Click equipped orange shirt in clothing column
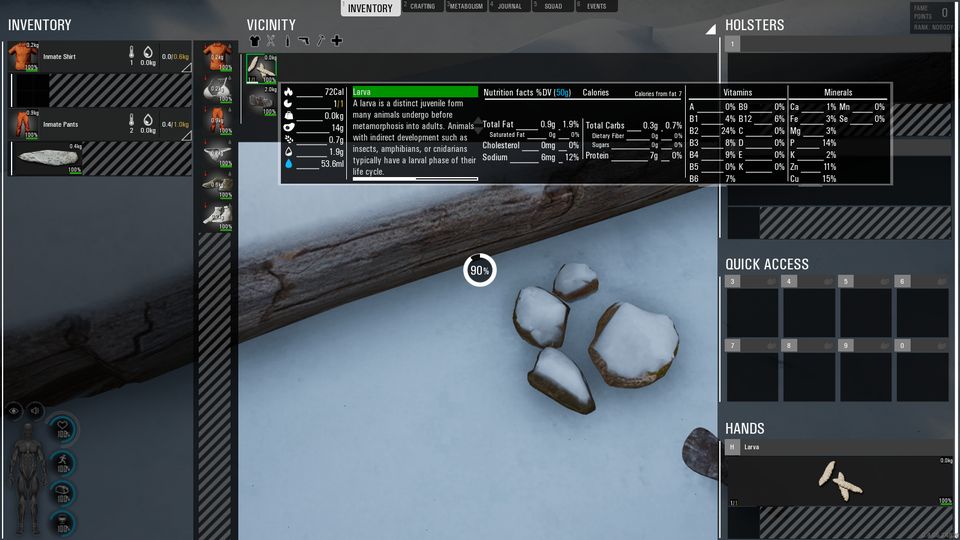Screen dimensions: 960x540 [217, 56]
